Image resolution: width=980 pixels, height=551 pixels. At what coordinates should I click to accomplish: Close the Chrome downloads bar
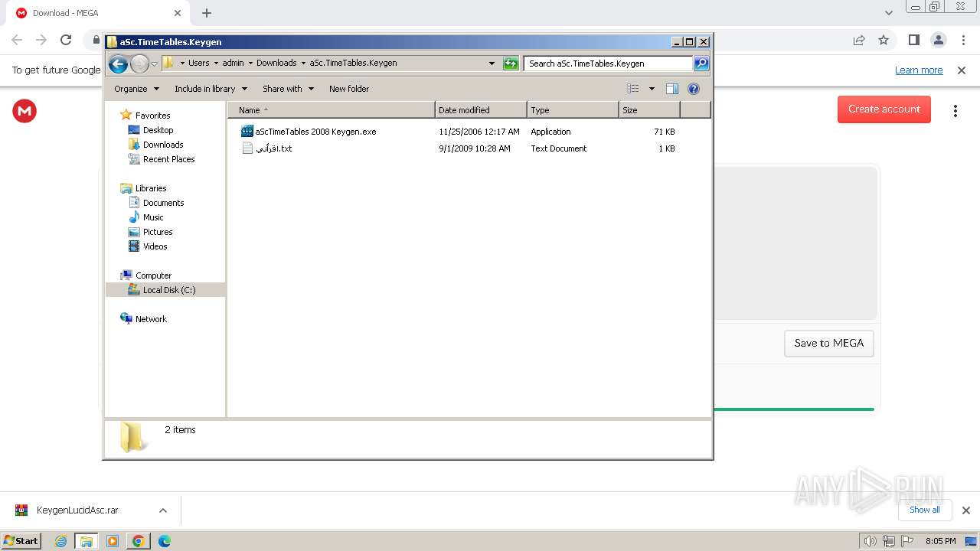(966, 510)
